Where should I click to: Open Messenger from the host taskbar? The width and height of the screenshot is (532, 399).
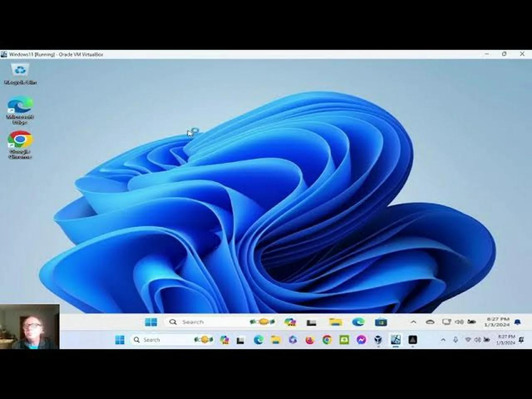(x=361, y=340)
